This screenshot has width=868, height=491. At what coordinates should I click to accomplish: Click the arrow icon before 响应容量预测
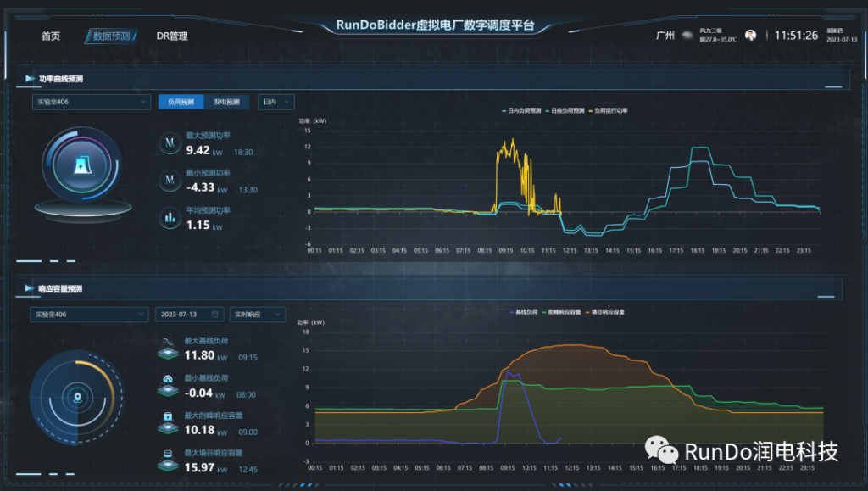click(x=29, y=288)
